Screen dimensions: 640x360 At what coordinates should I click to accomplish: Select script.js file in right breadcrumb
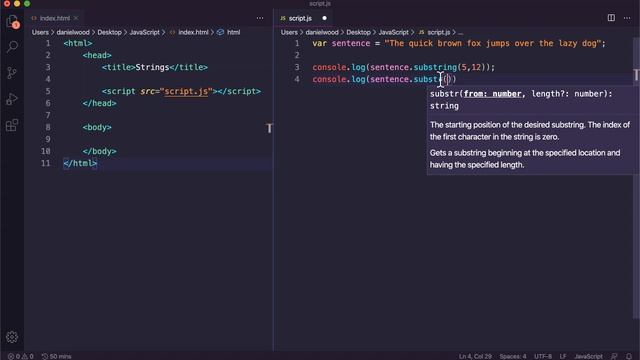tap(438, 32)
